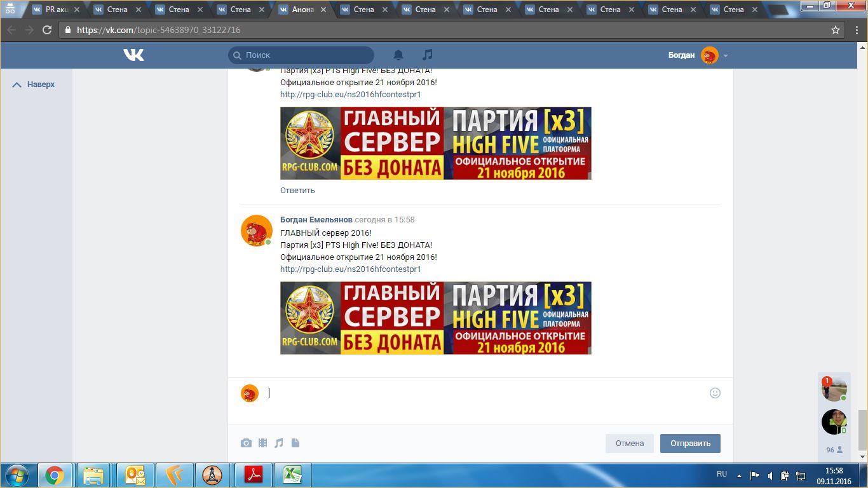Attach a photo with the camera icon

[x=246, y=444]
